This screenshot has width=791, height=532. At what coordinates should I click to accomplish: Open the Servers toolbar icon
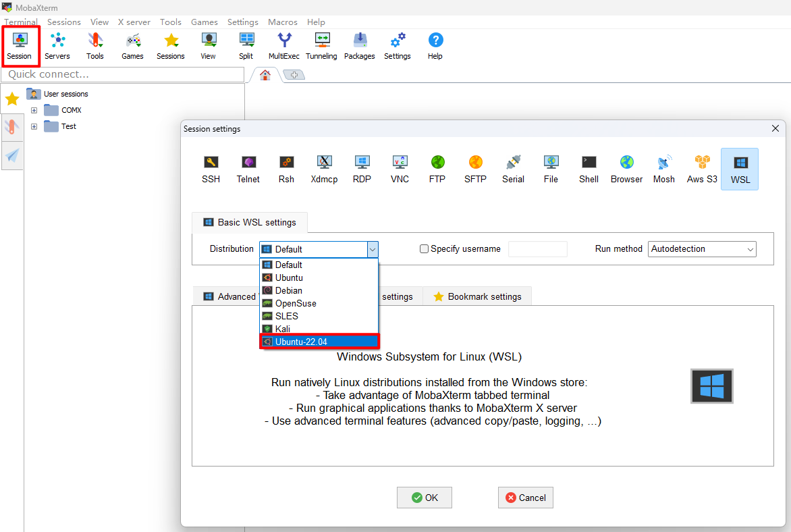coord(57,46)
